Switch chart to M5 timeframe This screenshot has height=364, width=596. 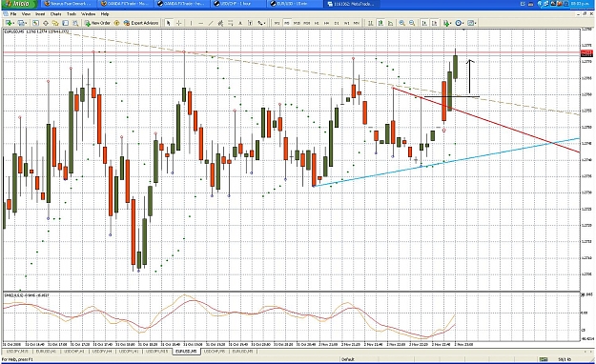point(287,23)
